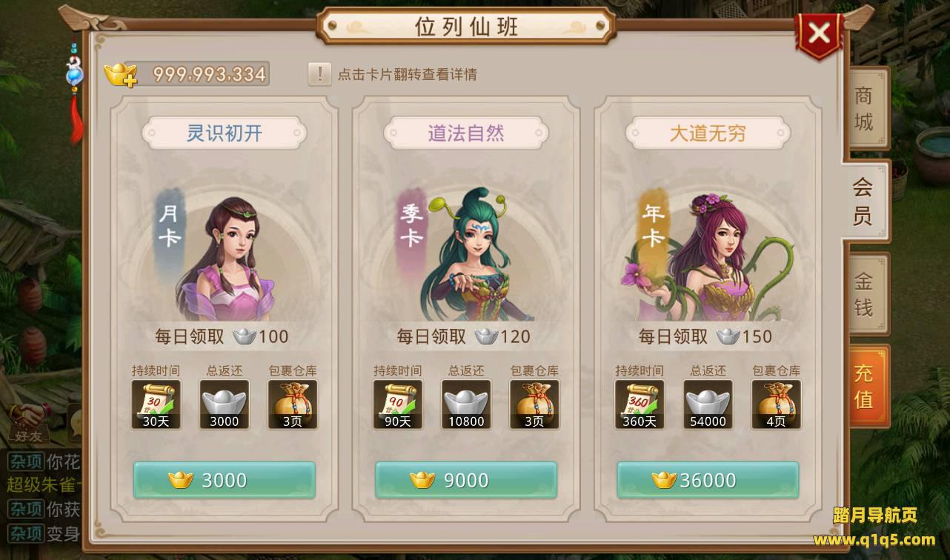Buy the yearly card for 36000
Image resolution: width=950 pixels, height=560 pixels.
pyautogui.click(x=708, y=480)
